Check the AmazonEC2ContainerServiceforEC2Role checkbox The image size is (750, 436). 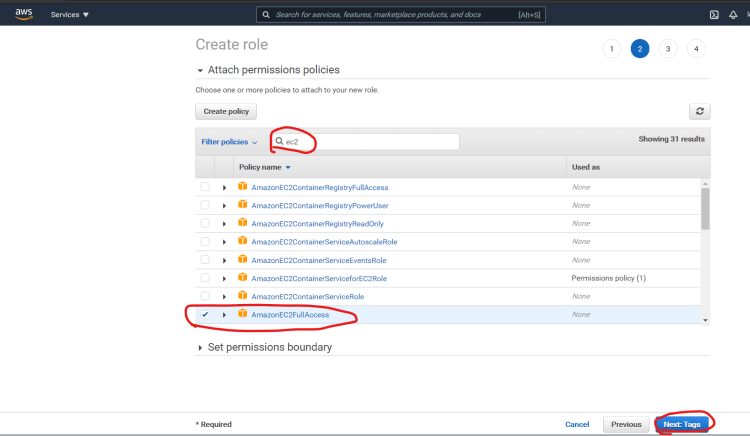coord(205,278)
